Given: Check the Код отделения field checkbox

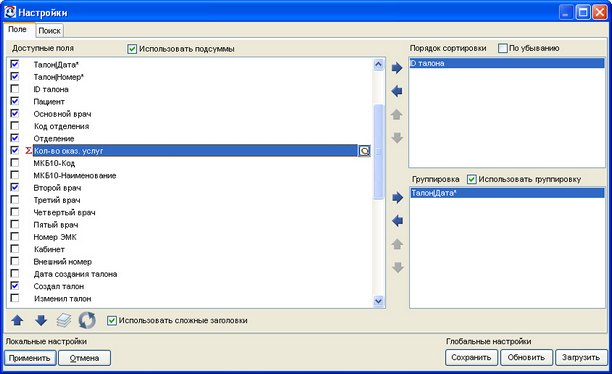Looking at the screenshot, I should click(14, 126).
